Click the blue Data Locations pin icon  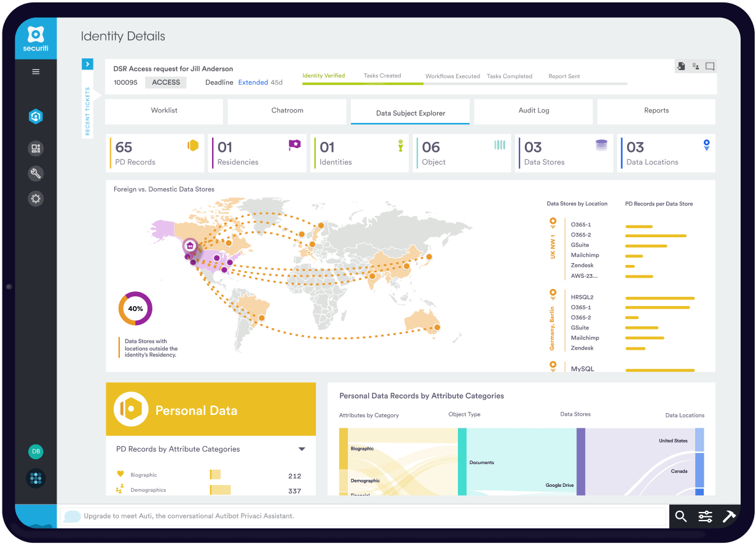pos(706,145)
